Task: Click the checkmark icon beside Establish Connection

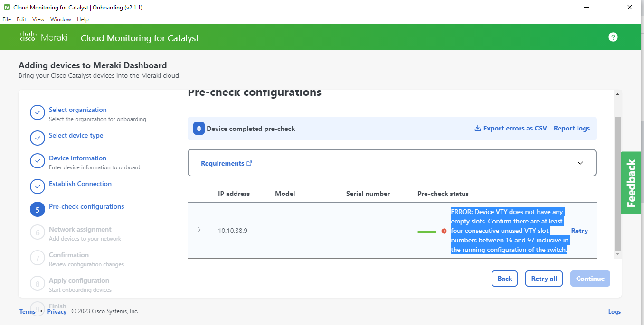Action: [x=38, y=186]
